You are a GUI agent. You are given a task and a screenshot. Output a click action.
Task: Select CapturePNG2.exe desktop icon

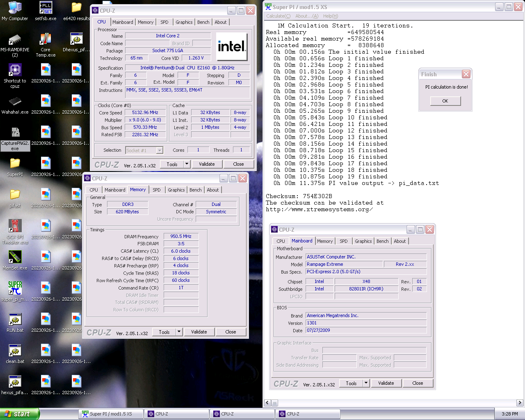click(x=15, y=139)
